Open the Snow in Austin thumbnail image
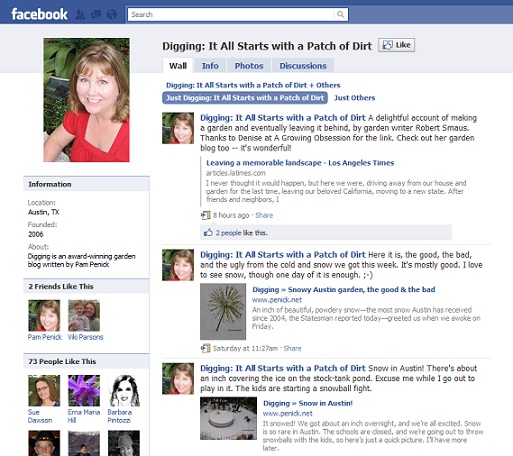This screenshot has width=513, height=456. pyautogui.click(x=228, y=418)
